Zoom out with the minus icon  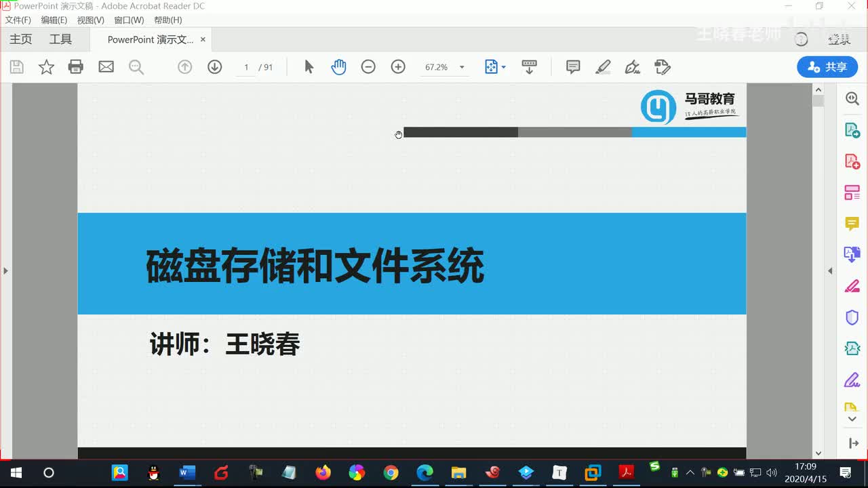coord(368,67)
